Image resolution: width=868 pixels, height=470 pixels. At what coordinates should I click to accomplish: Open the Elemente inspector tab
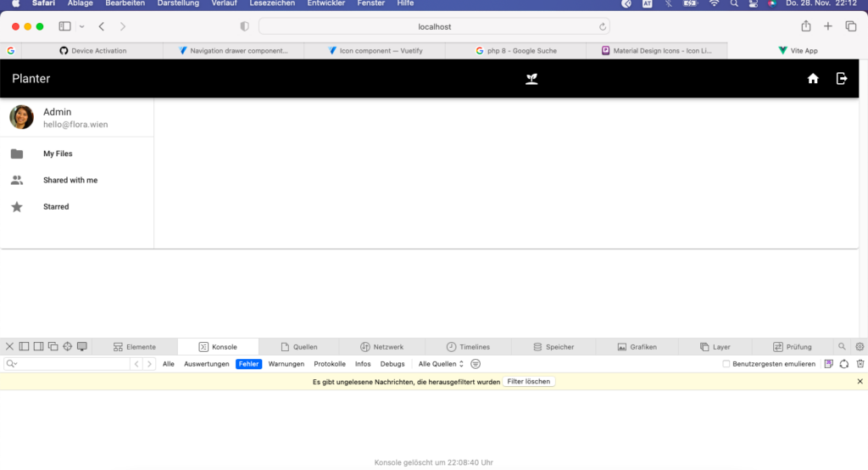pos(135,347)
